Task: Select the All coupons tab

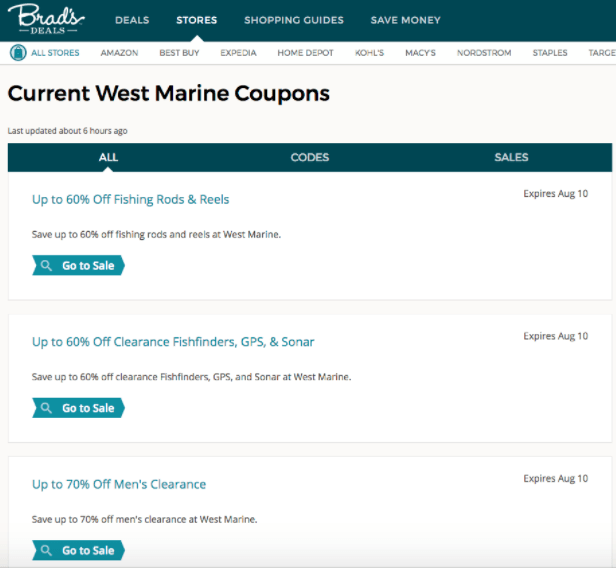Action: (108, 157)
